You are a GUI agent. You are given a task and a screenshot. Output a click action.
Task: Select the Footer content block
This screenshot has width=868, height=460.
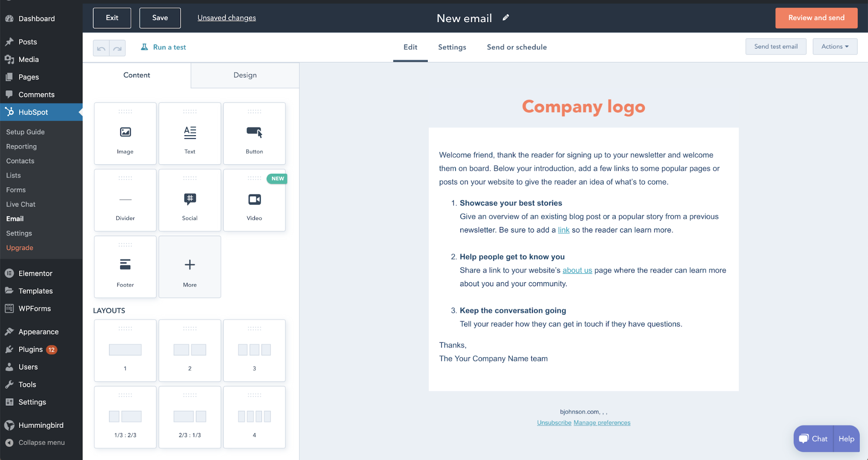point(125,267)
